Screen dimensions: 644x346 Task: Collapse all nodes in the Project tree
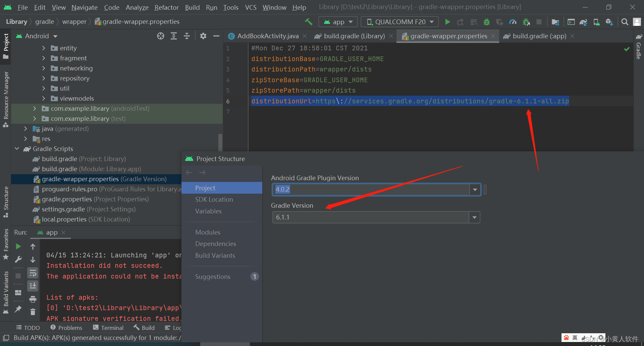[187, 36]
